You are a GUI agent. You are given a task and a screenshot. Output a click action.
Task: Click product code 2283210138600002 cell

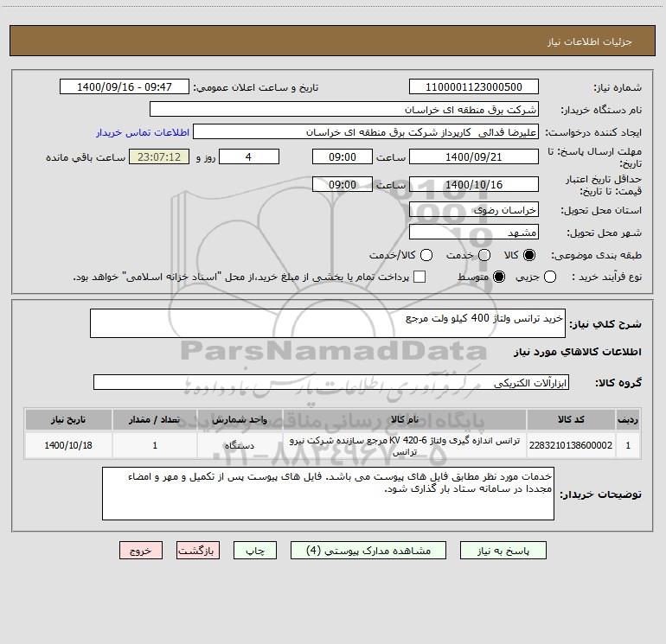click(x=571, y=445)
